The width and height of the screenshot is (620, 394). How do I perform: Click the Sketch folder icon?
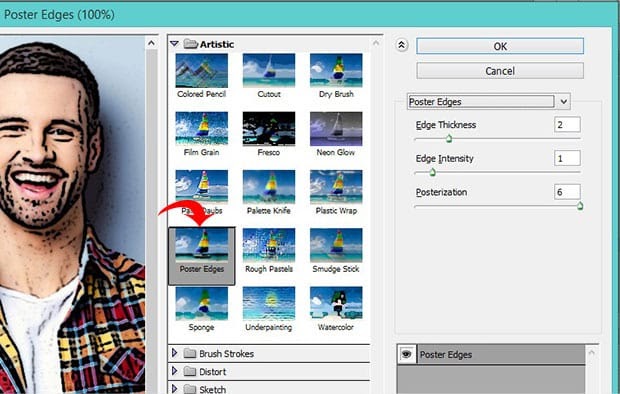coord(190,389)
